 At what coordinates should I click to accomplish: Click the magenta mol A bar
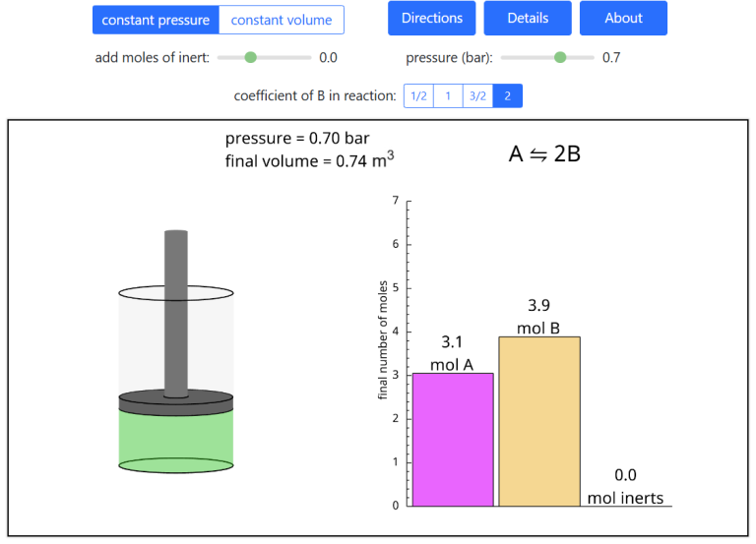(453, 440)
